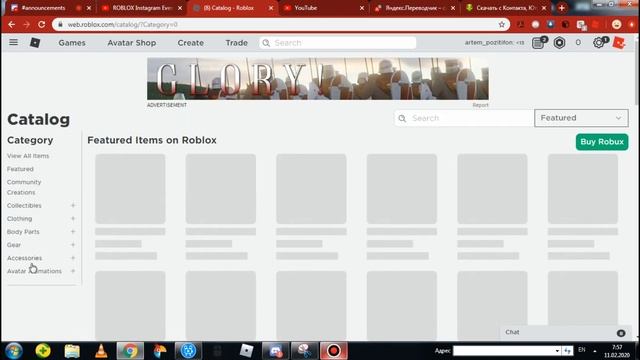Expand the Clothing category plus sign
Image resolution: width=640 pixels, height=360 pixels.
(x=73, y=218)
